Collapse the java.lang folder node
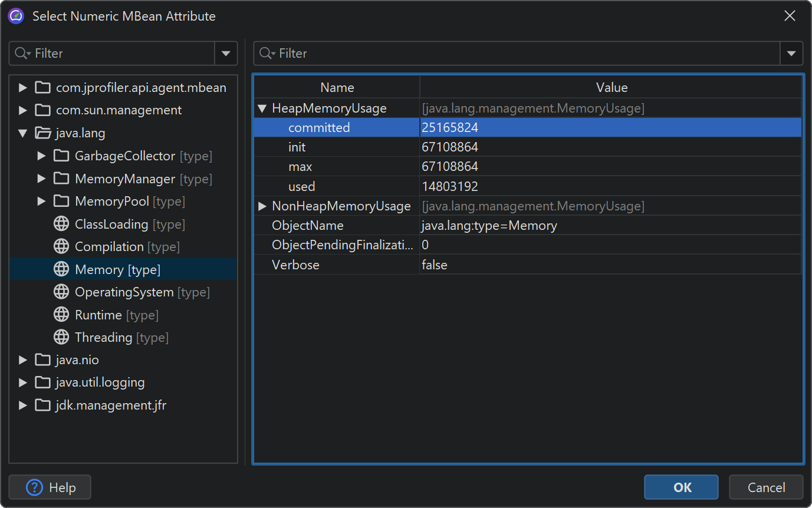812x508 pixels. pyautogui.click(x=23, y=133)
